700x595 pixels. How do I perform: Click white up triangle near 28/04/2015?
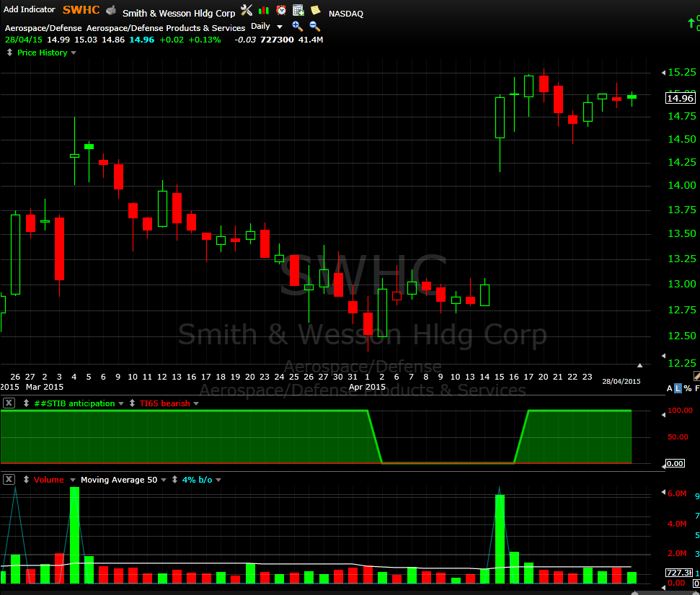coord(639,365)
